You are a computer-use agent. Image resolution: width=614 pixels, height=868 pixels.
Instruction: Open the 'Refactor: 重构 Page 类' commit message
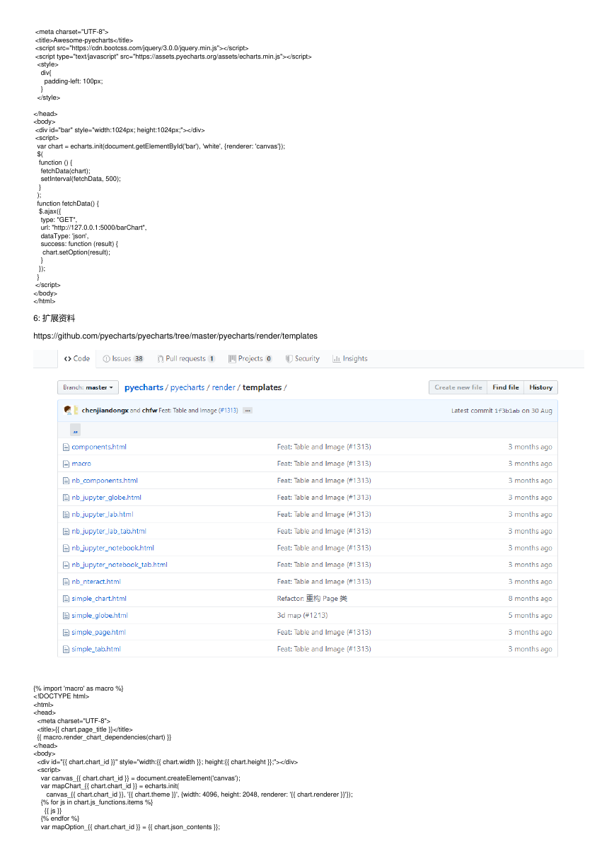click(312, 599)
